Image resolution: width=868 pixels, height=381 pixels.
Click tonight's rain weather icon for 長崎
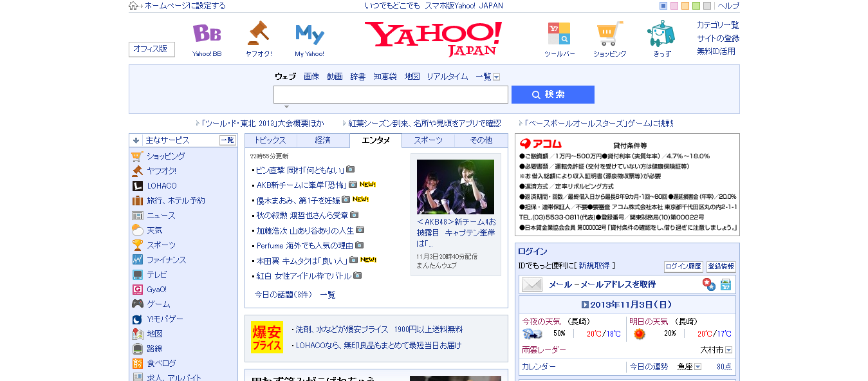click(532, 334)
